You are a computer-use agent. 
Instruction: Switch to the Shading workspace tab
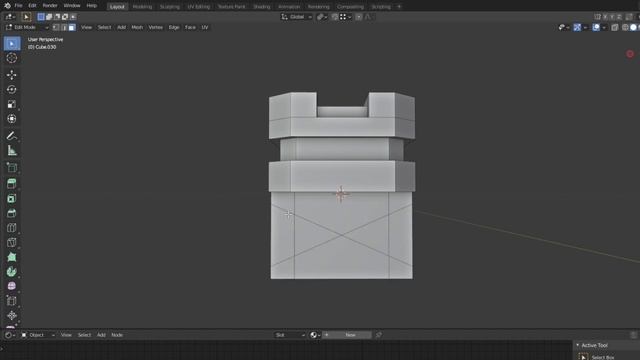262,7
